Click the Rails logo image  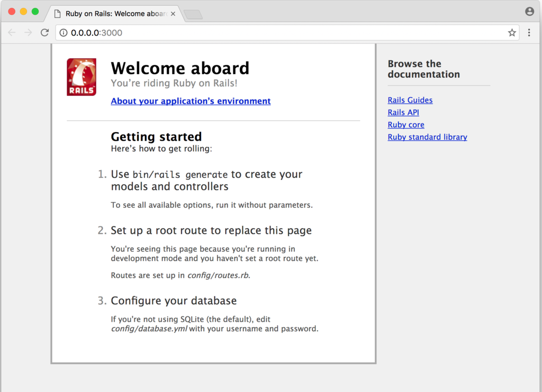(x=82, y=77)
